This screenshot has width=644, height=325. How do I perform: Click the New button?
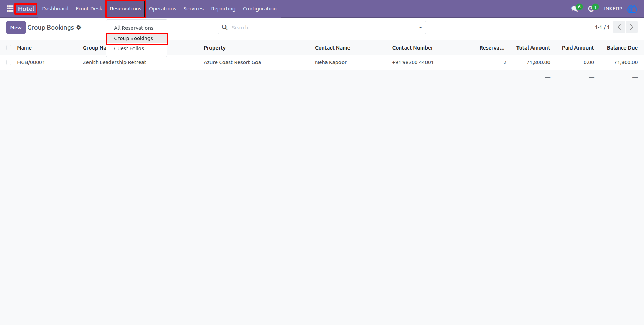[16, 27]
